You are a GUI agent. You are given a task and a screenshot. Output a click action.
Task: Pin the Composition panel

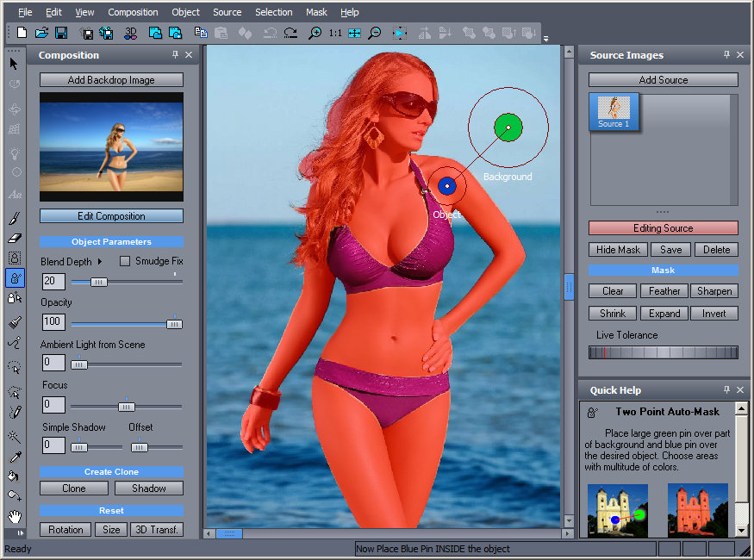176,55
